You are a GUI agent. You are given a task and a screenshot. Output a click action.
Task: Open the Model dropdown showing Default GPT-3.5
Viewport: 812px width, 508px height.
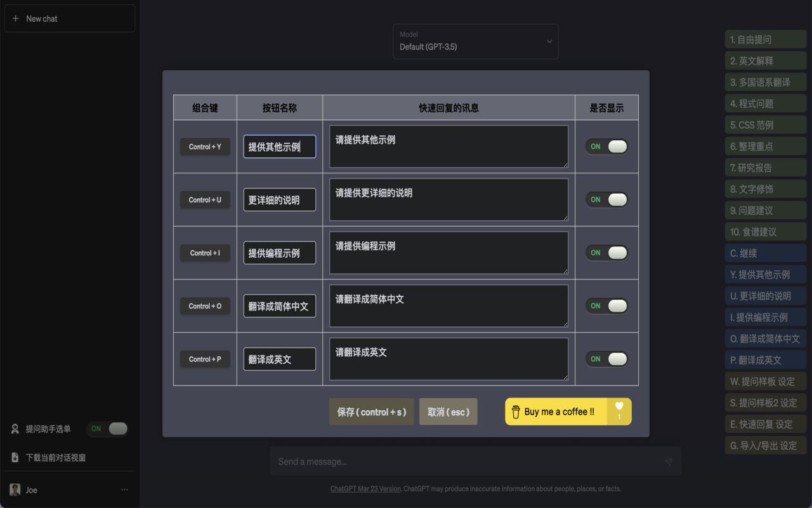(x=475, y=41)
